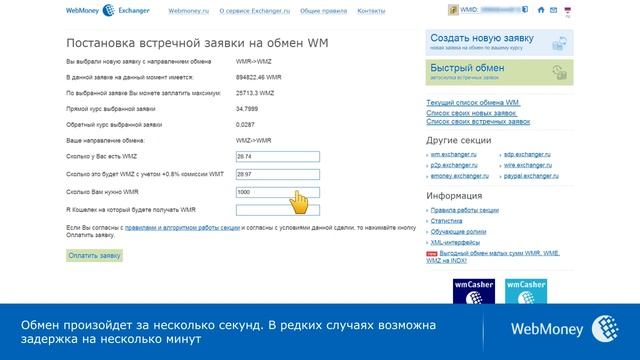The image size is (640, 360).
Task: Open sdp.exchanger.ru section link
Action: pyautogui.click(x=527, y=155)
